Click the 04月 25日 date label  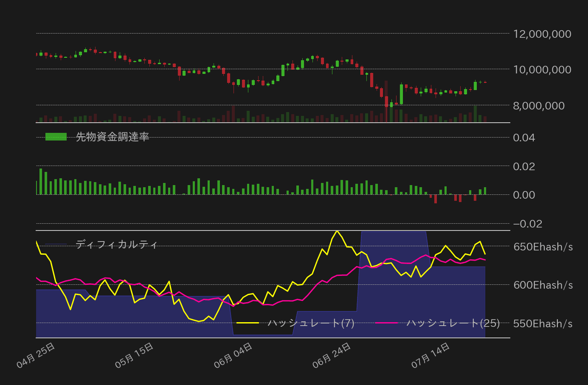click(36, 355)
